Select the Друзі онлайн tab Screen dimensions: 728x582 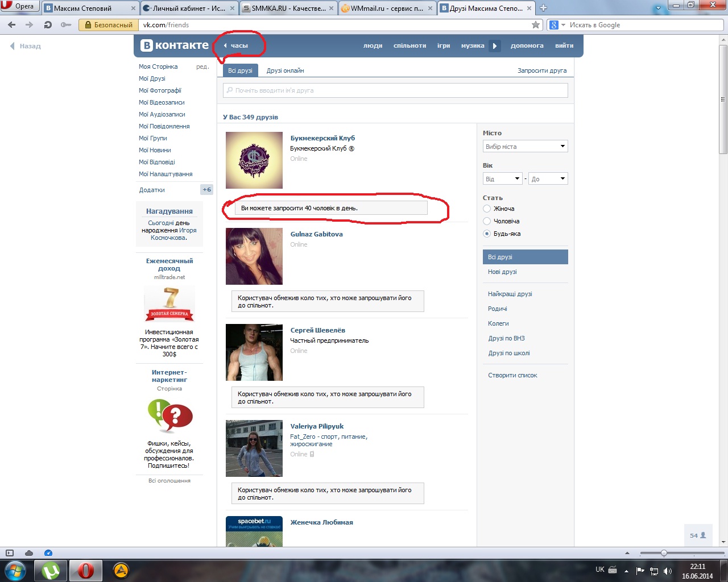286,70
